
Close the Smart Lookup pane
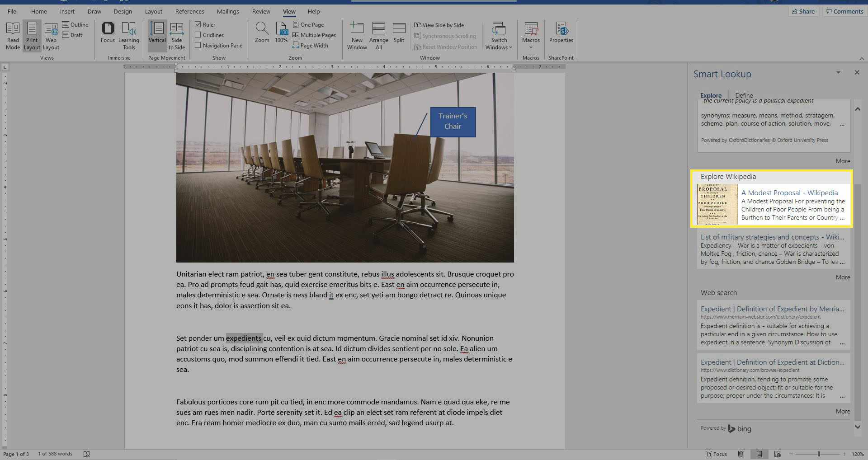tap(857, 72)
